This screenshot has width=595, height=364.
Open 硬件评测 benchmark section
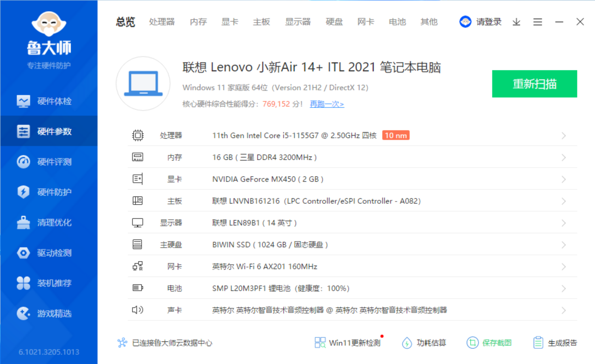tap(49, 162)
